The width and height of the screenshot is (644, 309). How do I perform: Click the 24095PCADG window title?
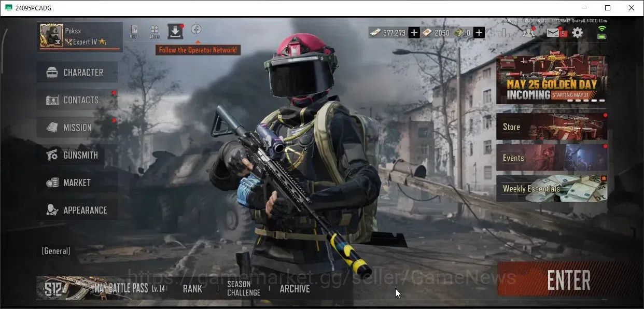[x=34, y=8]
